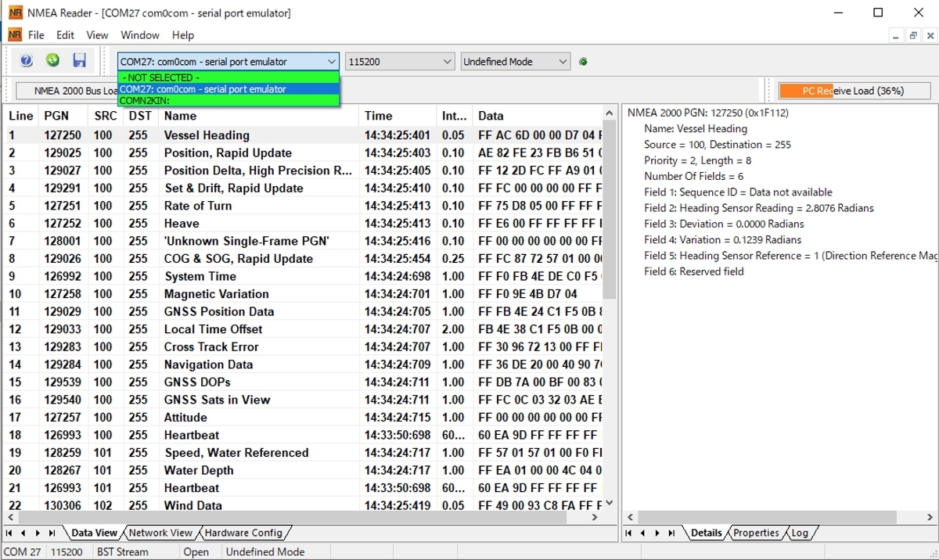The height and width of the screenshot is (560, 939).
Task: Go to first tab arrow in left pane
Action: pyautogui.click(x=9, y=533)
